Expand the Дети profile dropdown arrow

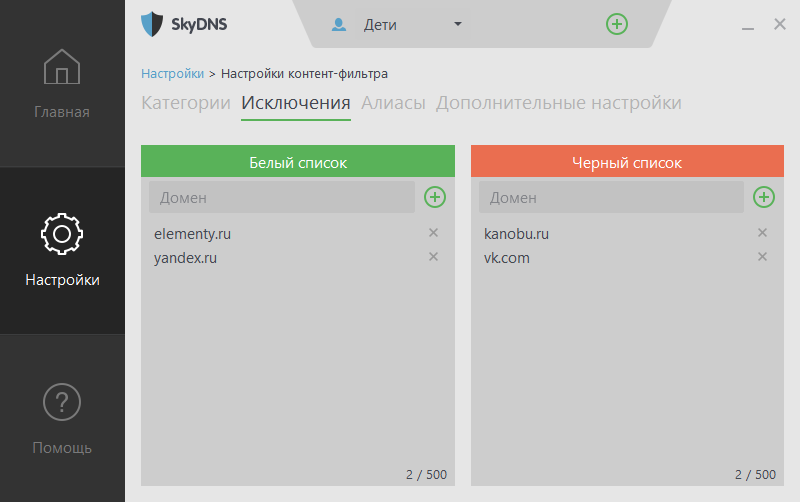coord(458,24)
